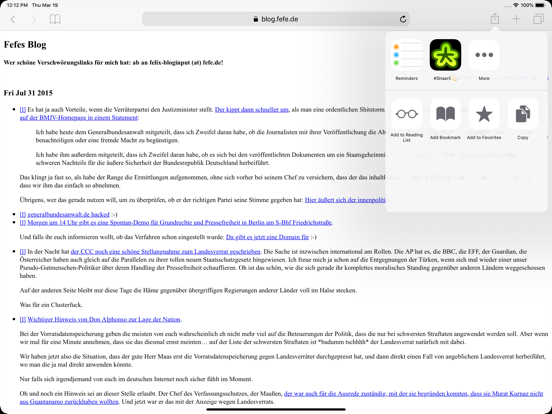Click the status bar time '12:12 PM'
Image resolution: width=552 pixels, height=414 pixels.
(x=17, y=5)
